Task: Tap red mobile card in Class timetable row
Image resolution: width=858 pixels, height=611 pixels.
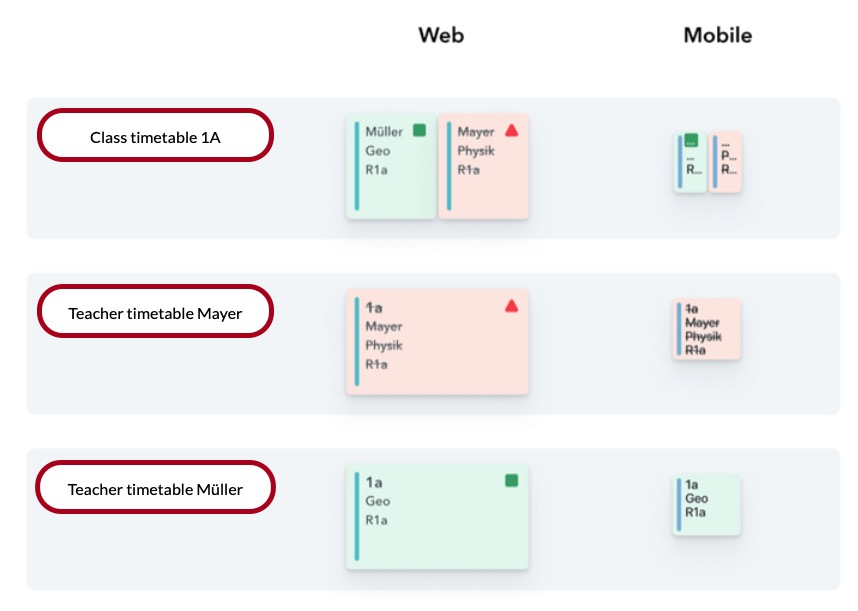Action: 726,162
